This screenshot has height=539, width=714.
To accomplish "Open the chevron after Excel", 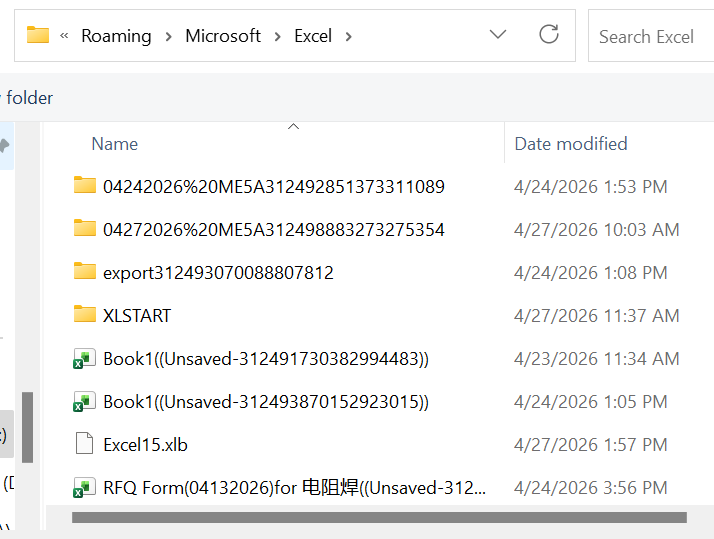I will pyautogui.click(x=348, y=36).
